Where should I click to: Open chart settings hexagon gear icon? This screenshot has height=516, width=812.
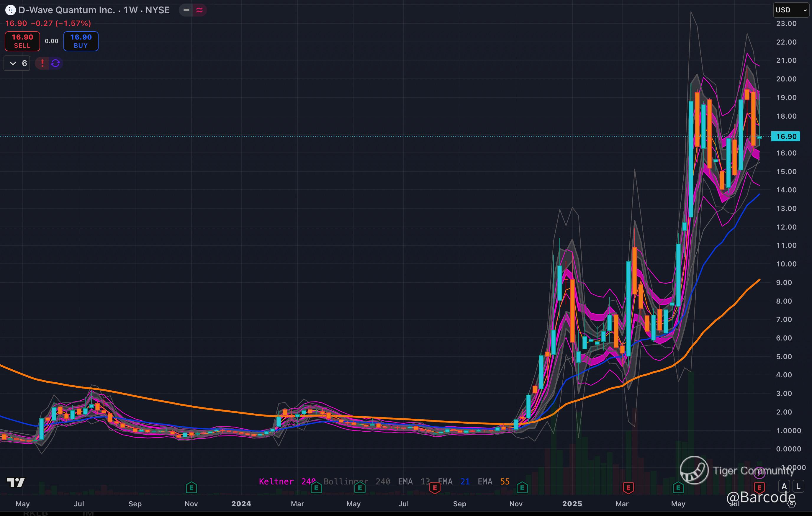click(x=791, y=504)
